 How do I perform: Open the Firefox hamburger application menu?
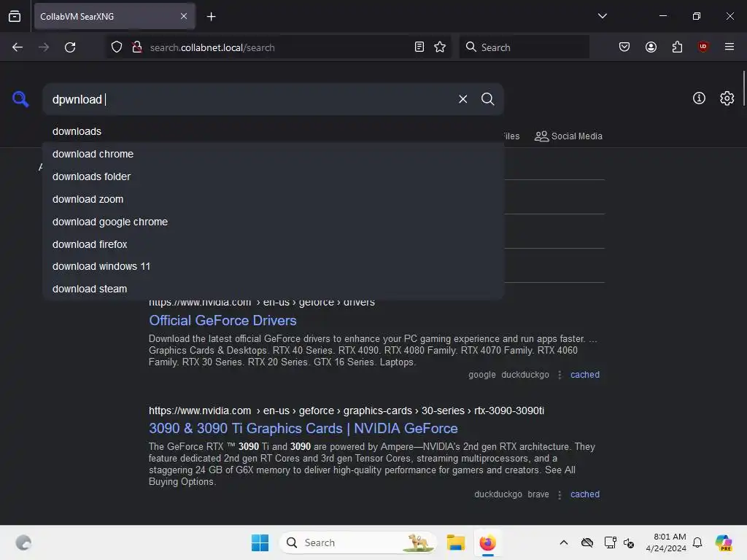729,47
